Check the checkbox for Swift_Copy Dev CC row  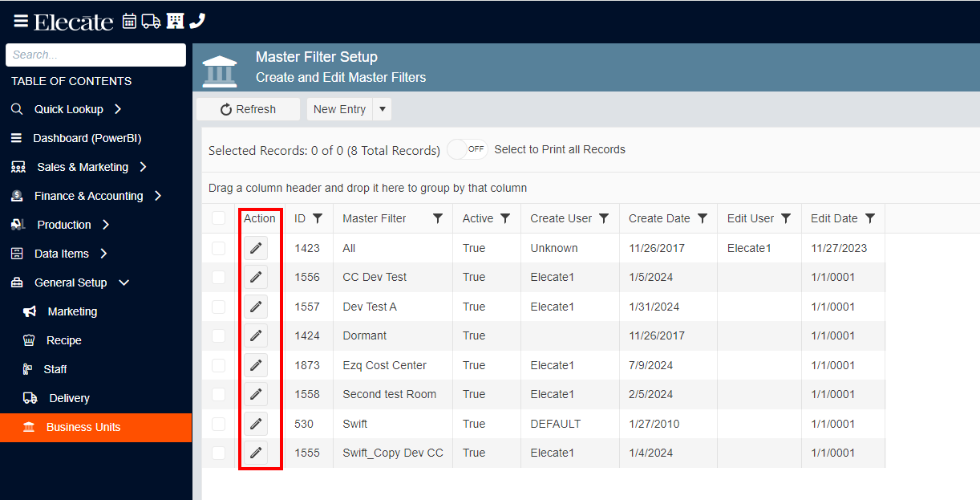point(219,453)
